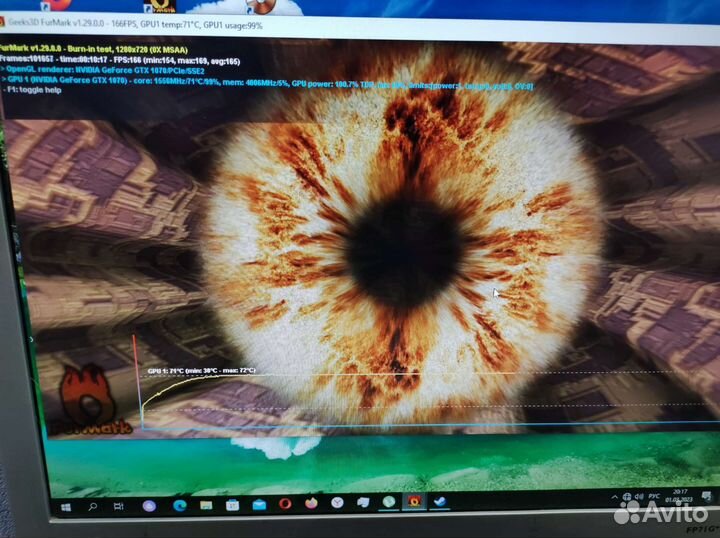
Task: Click the Burn-in test header line
Action: point(94,49)
